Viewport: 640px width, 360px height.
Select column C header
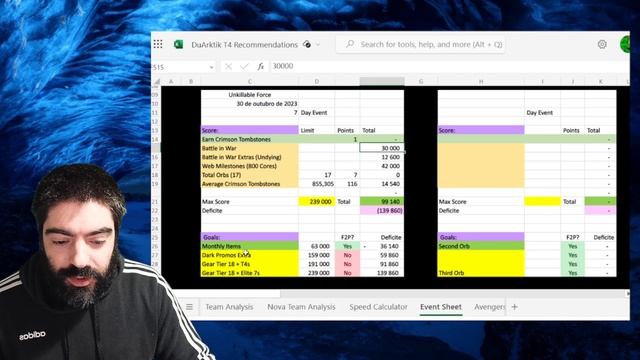(250, 81)
